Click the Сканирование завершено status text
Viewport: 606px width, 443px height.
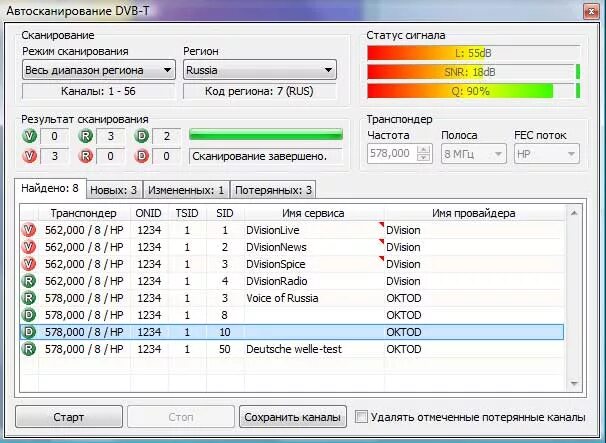(x=260, y=156)
